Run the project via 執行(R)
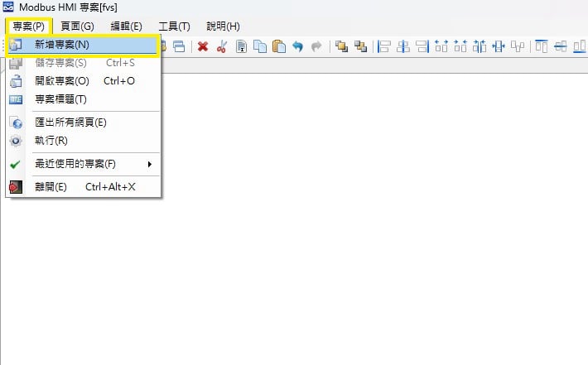 tap(51, 141)
